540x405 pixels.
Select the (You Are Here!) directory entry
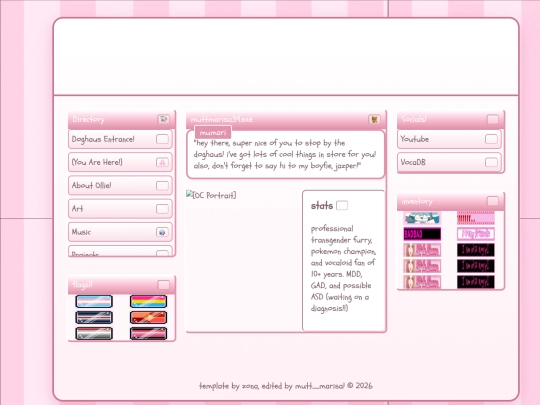(x=120, y=162)
